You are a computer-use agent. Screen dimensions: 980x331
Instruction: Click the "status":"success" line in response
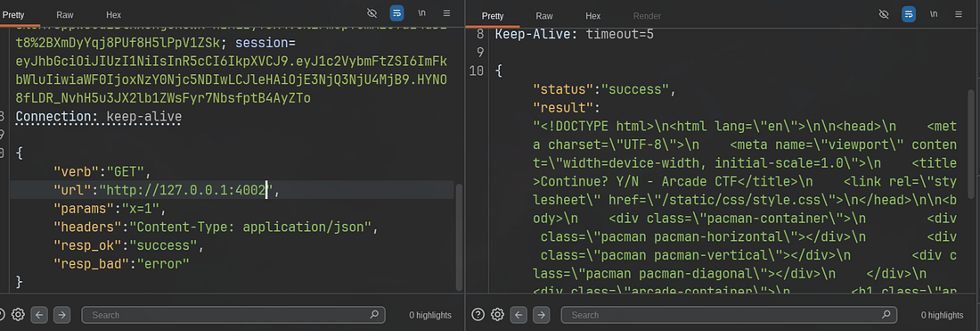click(604, 89)
